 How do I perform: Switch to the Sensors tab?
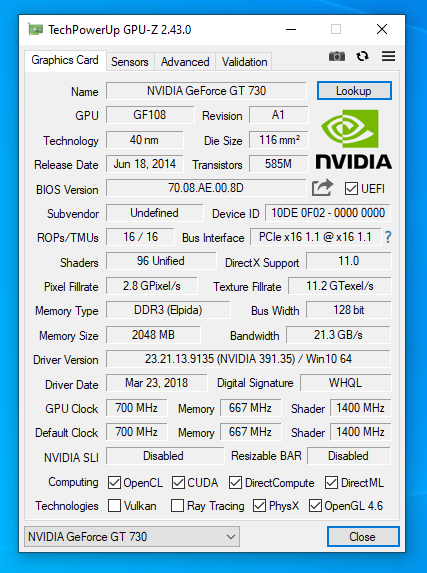(130, 62)
